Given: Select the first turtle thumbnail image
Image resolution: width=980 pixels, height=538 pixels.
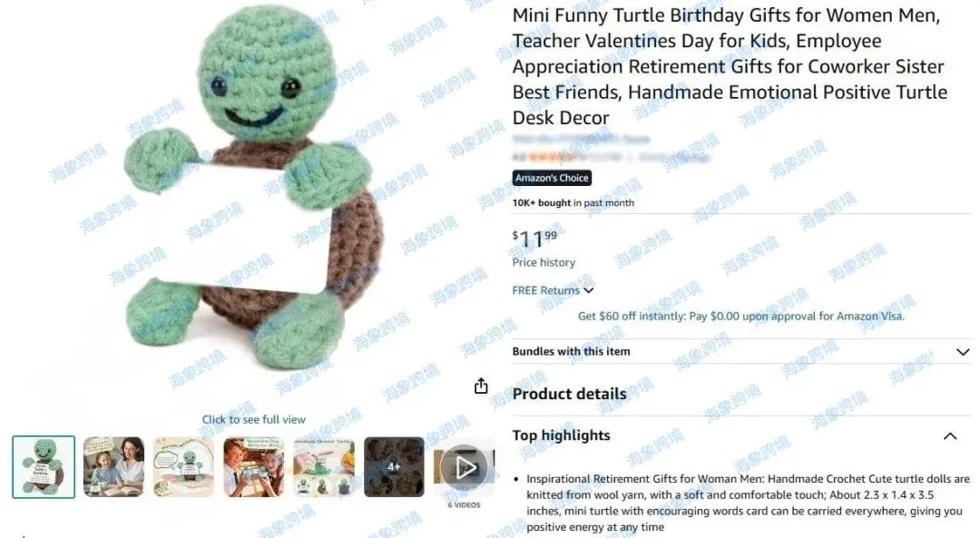Looking at the screenshot, I should (x=44, y=466).
